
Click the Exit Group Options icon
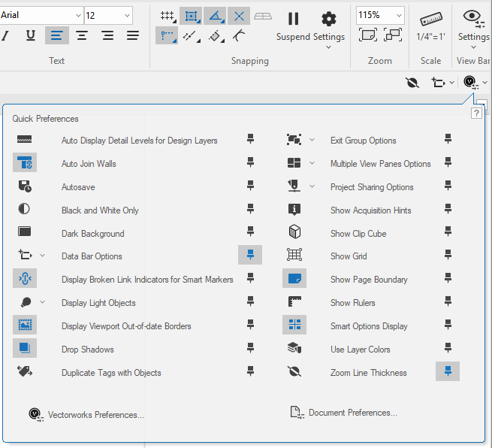(x=294, y=139)
